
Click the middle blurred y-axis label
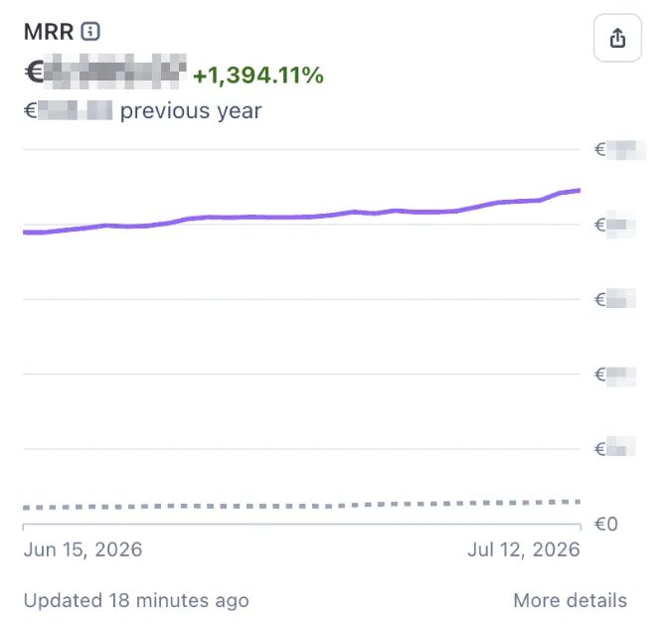[x=615, y=299]
